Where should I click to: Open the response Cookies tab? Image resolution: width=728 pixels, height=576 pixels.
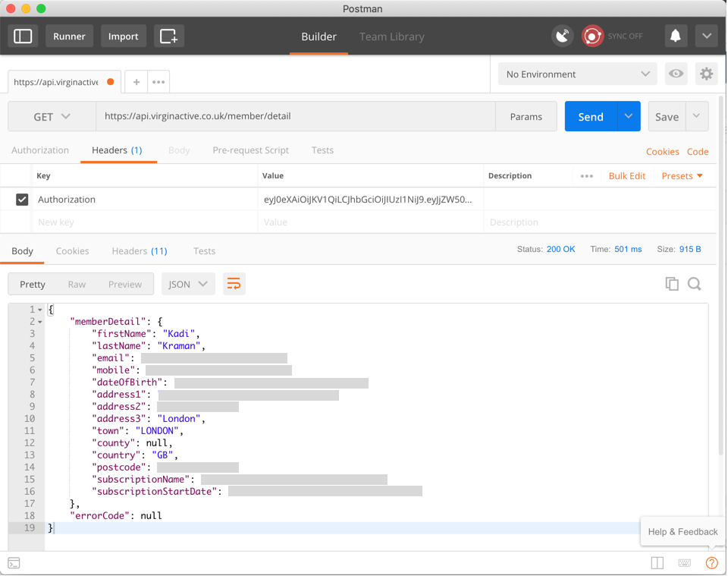[73, 251]
